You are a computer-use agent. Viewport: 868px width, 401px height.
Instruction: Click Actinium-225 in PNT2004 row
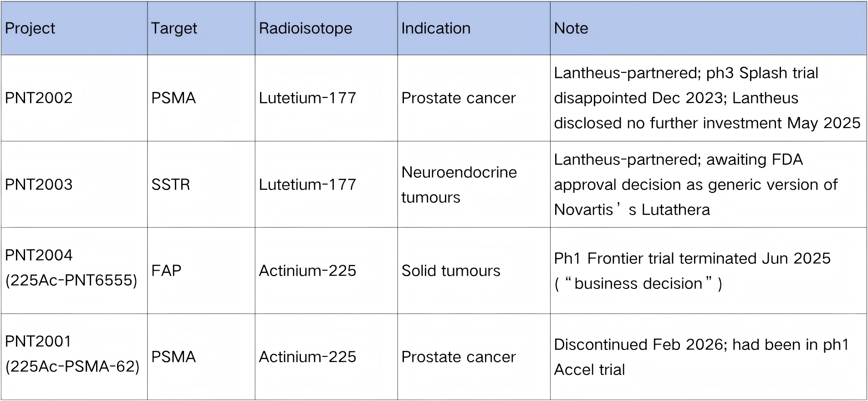click(307, 271)
